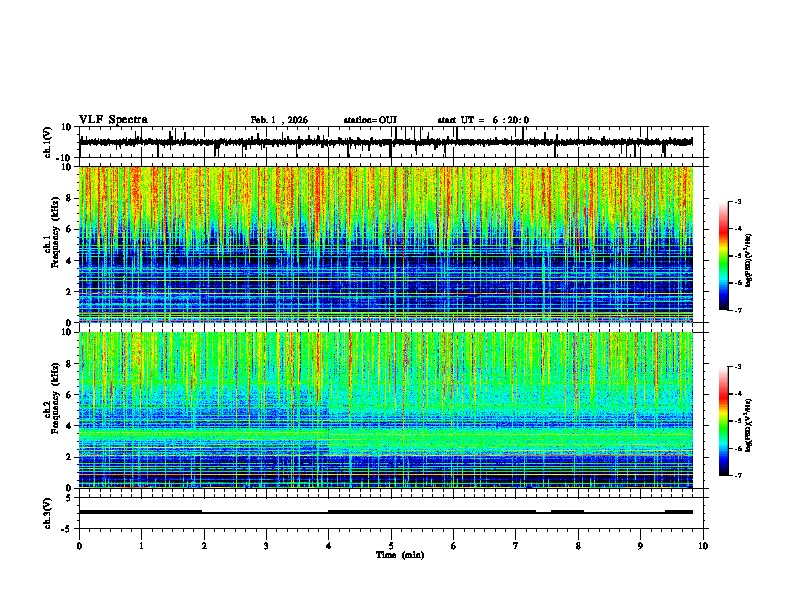Click the "4" kHz tick of ch.2 spectrogram
Viewport: 792px width, 612px height.
point(70,426)
